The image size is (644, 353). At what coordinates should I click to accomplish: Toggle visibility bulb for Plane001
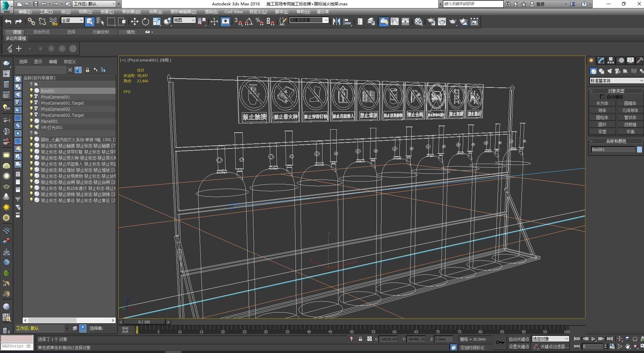pos(31,121)
